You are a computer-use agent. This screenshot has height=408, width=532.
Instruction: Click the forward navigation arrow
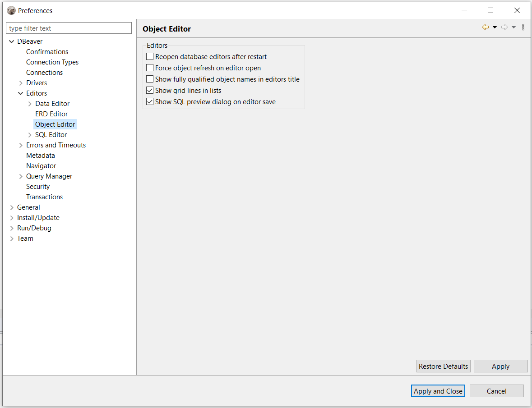point(504,27)
